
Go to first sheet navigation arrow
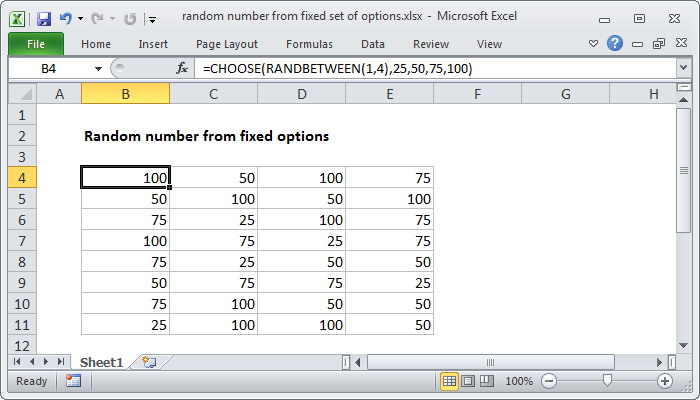17,362
